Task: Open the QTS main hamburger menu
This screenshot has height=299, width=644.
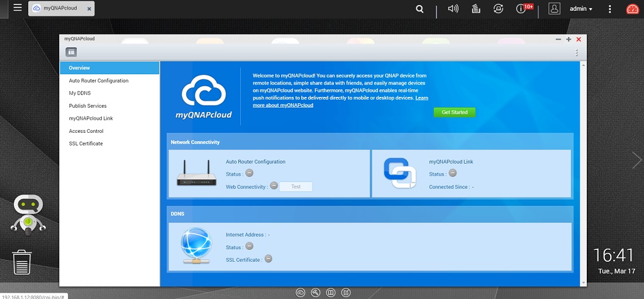Action: (x=17, y=8)
